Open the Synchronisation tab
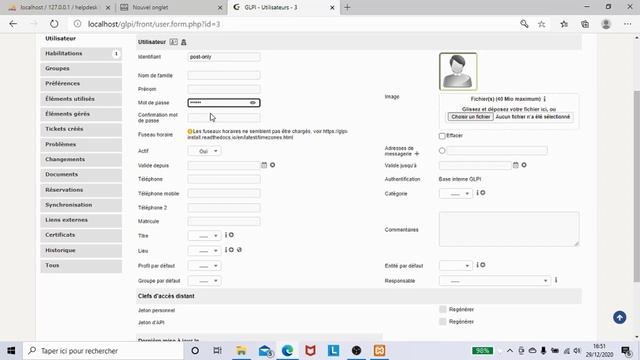 [81, 205]
